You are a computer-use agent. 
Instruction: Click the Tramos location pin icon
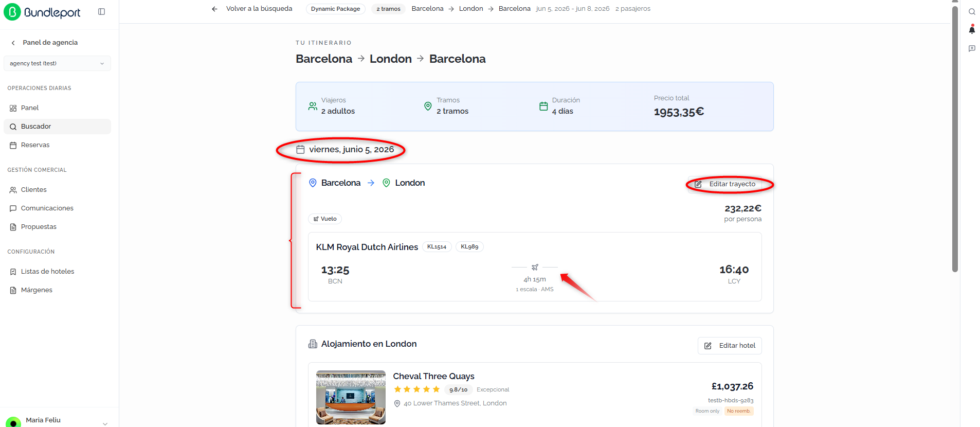click(428, 106)
